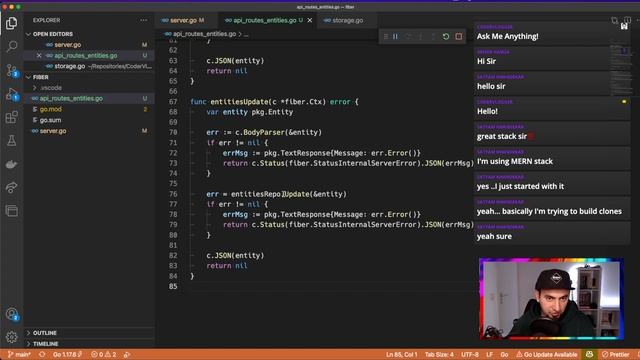The width and height of the screenshot is (640, 360).
Task: Click the LF line ending status item
Action: click(489, 354)
